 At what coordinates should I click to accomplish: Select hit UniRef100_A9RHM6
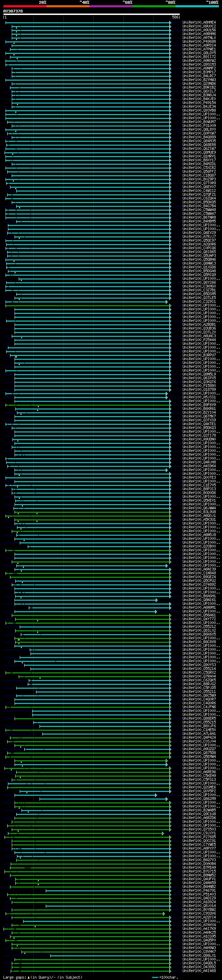pyautogui.click(x=199, y=34)
